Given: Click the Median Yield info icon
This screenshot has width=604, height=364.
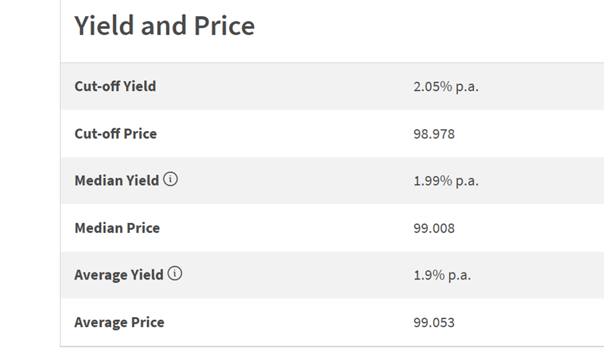Looking at the screenshot, I should click(x=170, y=179).
